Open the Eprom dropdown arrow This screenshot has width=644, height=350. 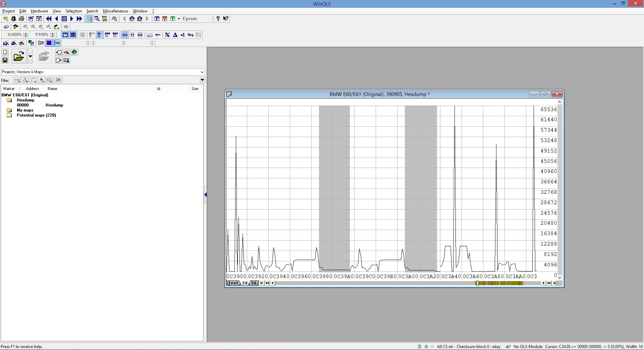point(179,19)
